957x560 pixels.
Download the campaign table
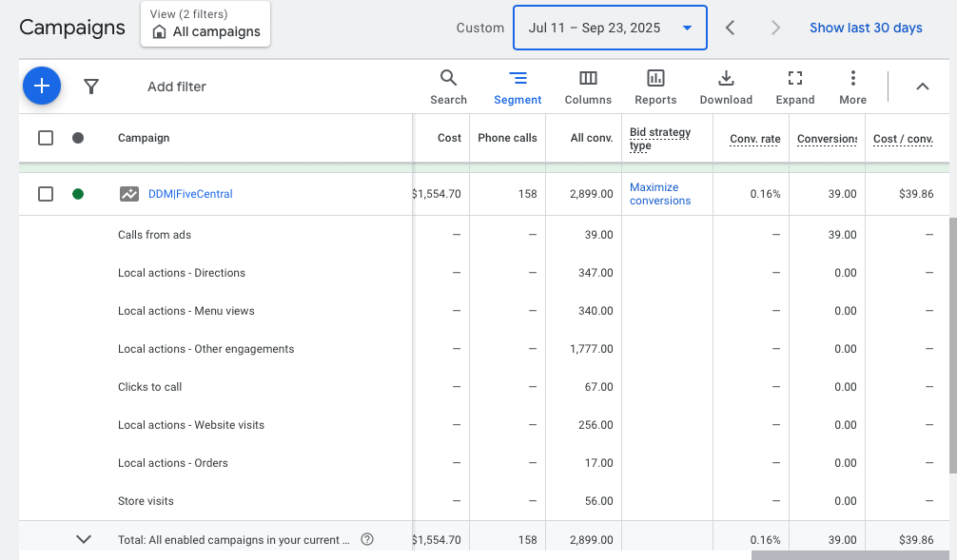(726, 87)
